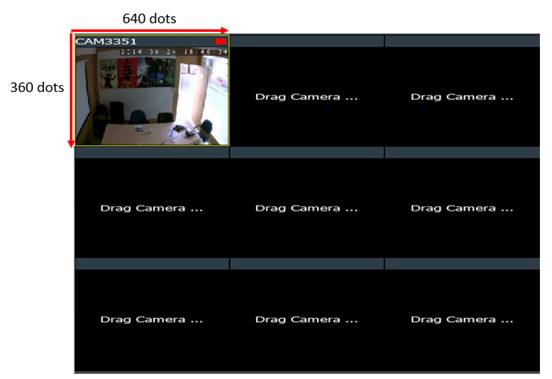The image size is (552, 379).
Task: Select the middle-right Drag Camera slot
Action: pos(462,208)
